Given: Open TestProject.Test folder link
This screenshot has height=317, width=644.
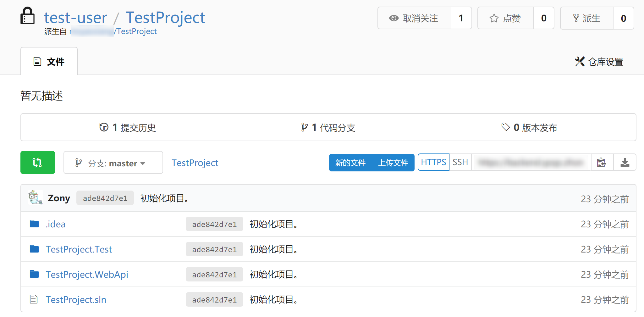Looking at the screenshot, I should (79, 249).
